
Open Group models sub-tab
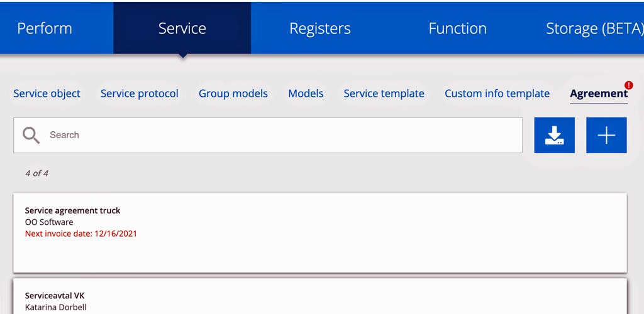233,94
